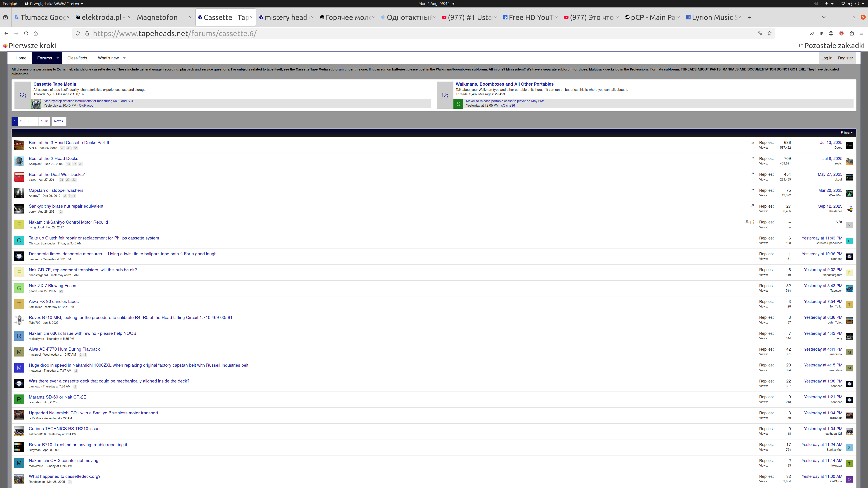Open the extensions puzzle icon
Screen dimensions: 868x488
(x=852, y=33)
